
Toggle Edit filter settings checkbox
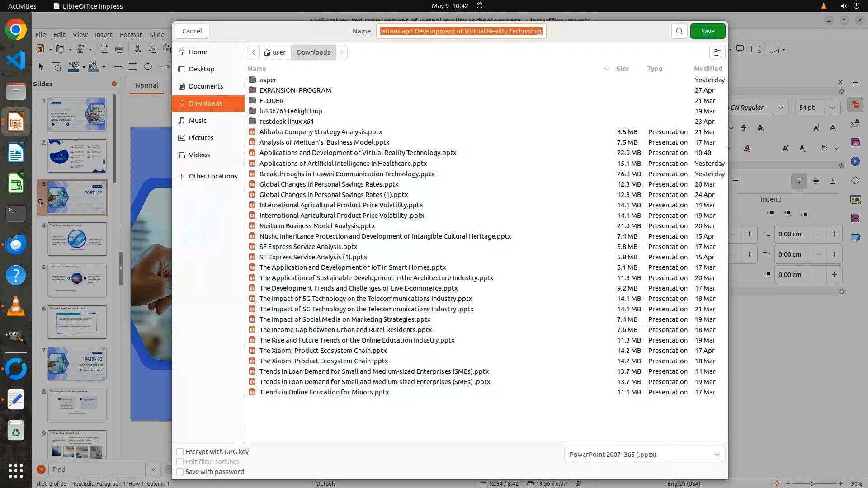[180, 462]
